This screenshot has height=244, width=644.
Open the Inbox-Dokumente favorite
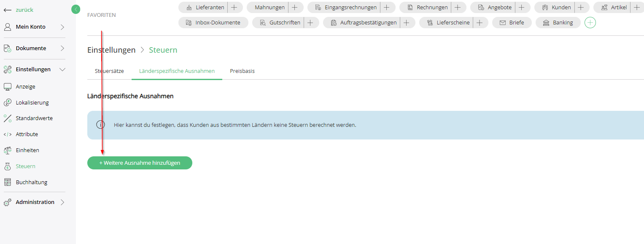point(213,23)
